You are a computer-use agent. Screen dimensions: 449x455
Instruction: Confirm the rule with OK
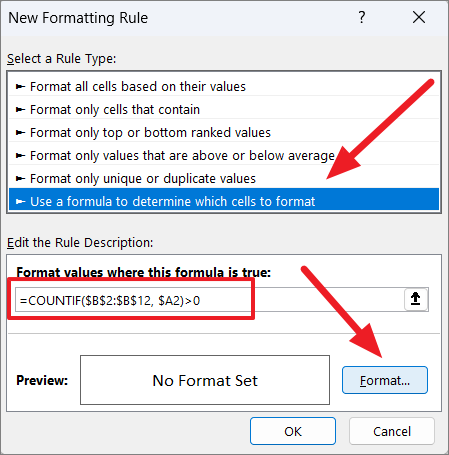[293, 431]
